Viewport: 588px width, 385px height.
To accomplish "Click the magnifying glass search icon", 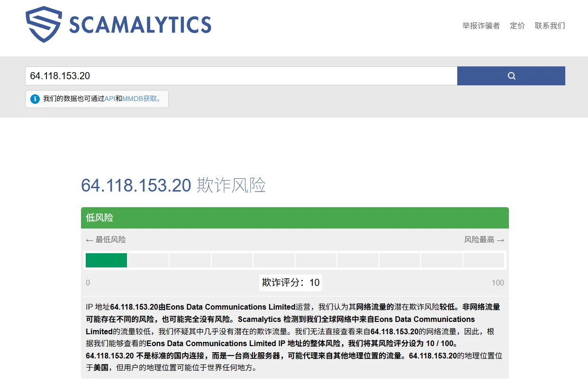I will click(x=511, y=75).
